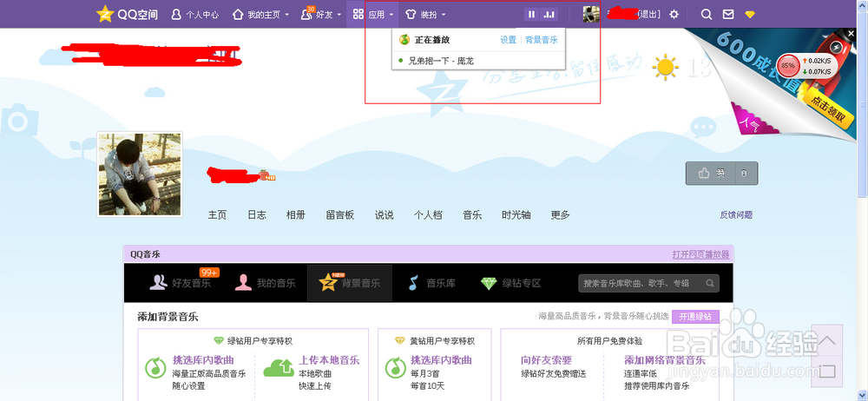868x401 pixels.
Task: Switch to 留言板 profile tab
Action: click(x=340, y=215)
